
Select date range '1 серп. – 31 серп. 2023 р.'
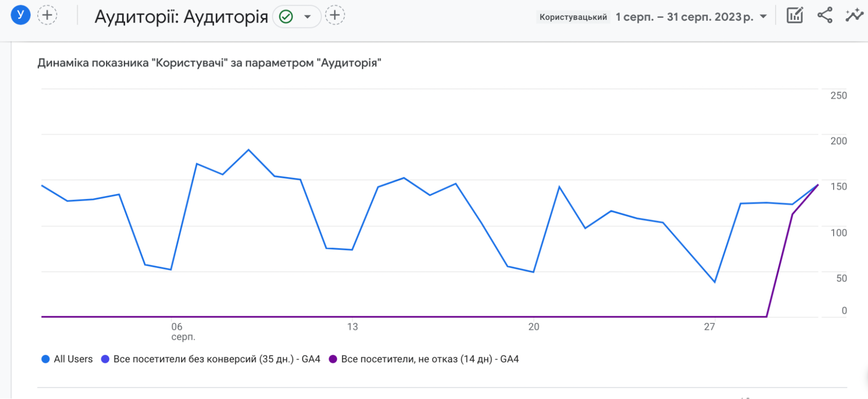pos(684,17)
